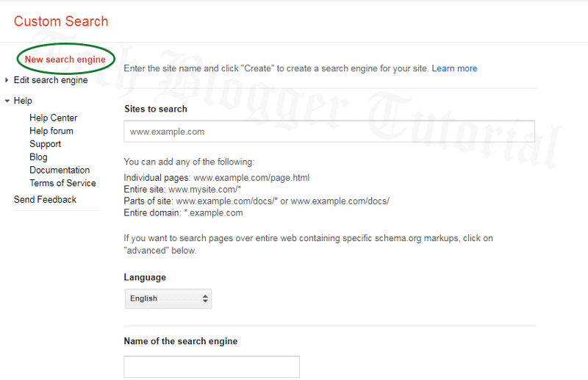Screen dimensions: 588x380
Task: Click the Custom Search title
Action: 61,21
